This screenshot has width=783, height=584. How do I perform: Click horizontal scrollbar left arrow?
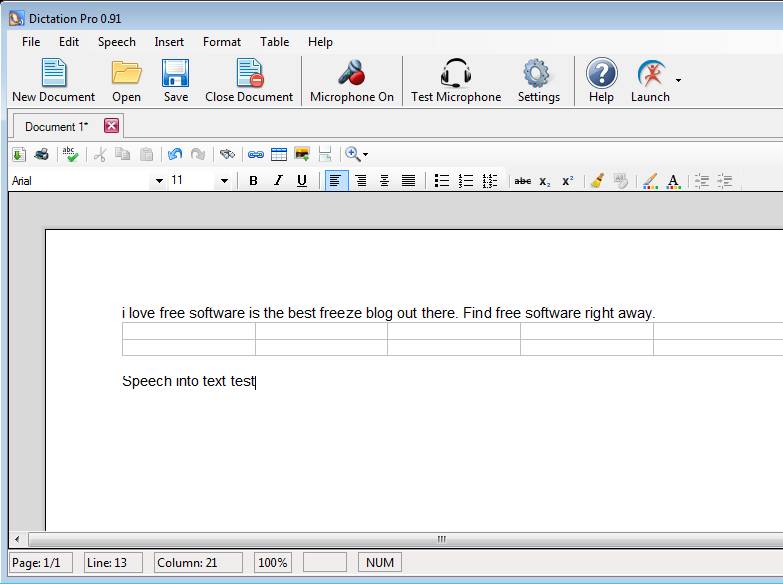tap(17, 539)
